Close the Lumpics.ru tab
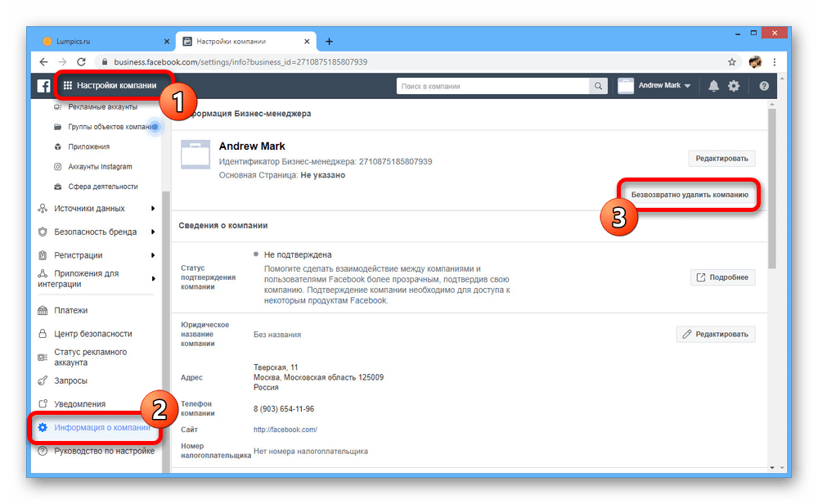 point(166,41)
